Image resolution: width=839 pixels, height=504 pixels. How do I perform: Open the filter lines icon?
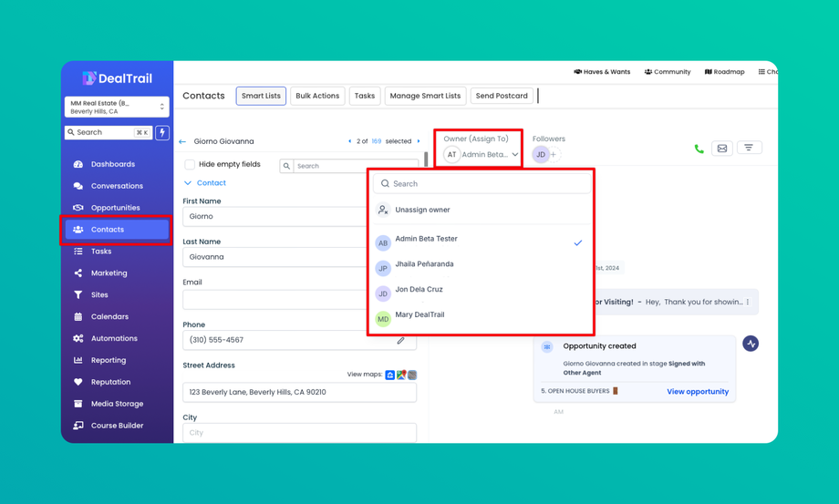(x=749, y=148)
